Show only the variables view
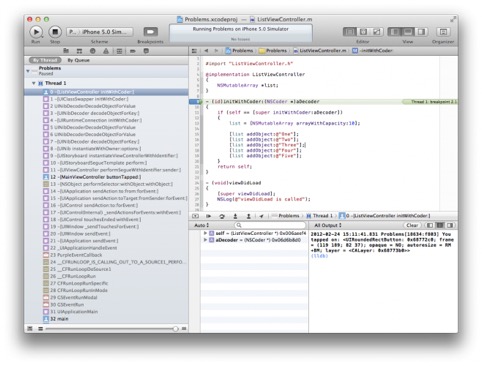Screen dimensions: 482x366 pos(430,225)
